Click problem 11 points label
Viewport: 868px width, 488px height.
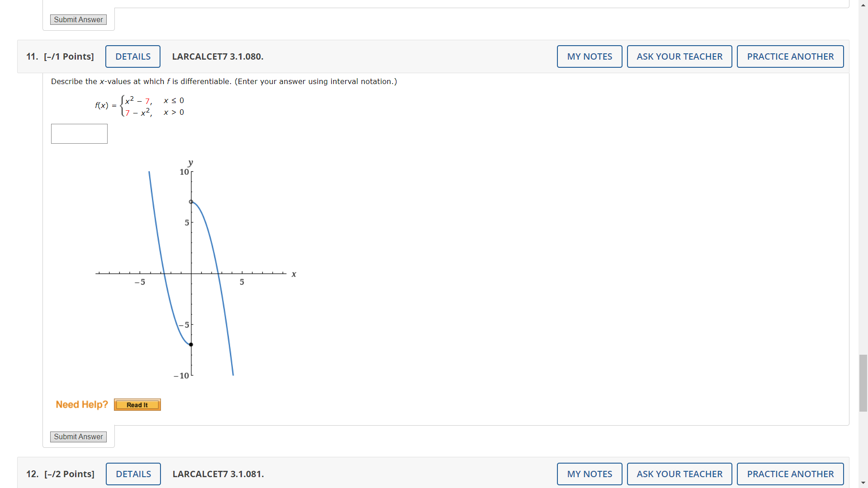coord(69,56)
